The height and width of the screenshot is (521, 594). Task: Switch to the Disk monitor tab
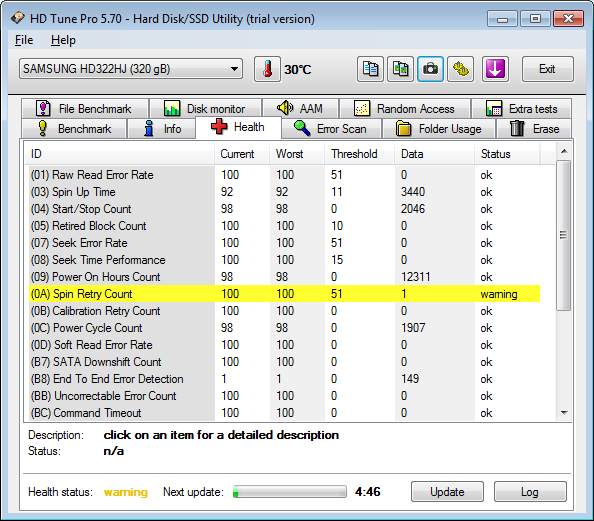tap(205, 109)
